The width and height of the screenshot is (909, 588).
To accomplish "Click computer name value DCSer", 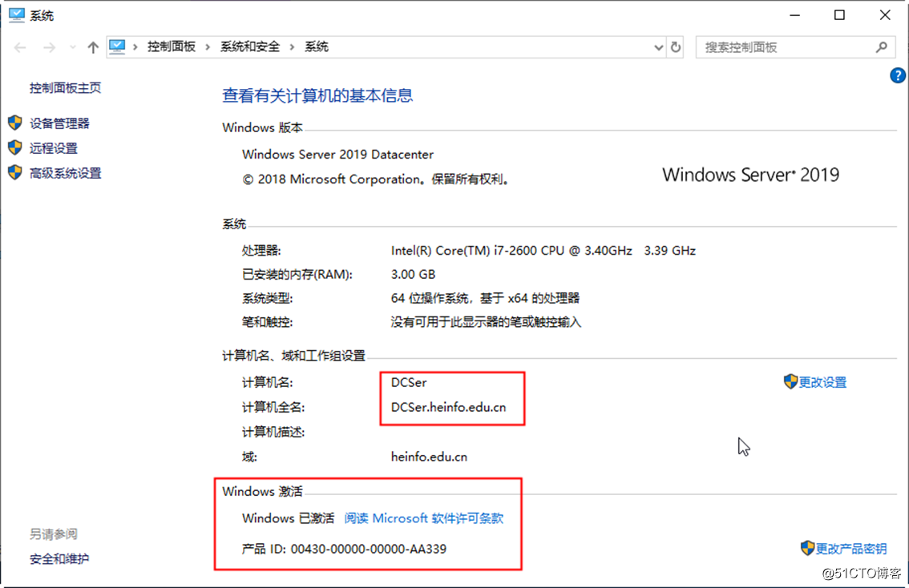I will point(409,382).
